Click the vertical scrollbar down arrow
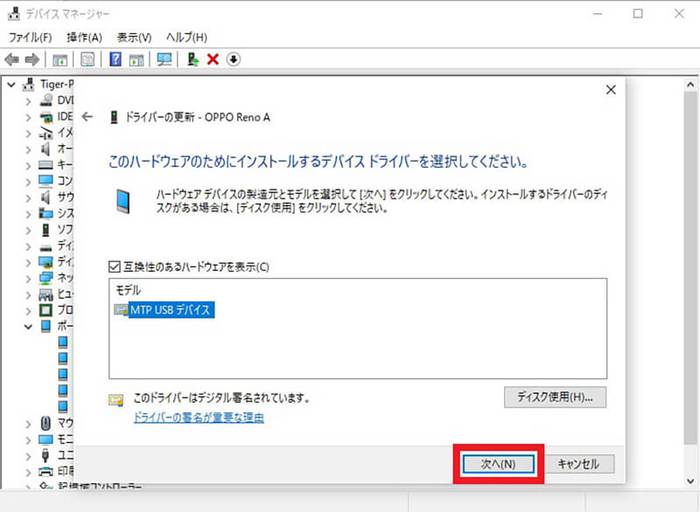The height and width of the screenshot is (512, 700). click(690, 481)
